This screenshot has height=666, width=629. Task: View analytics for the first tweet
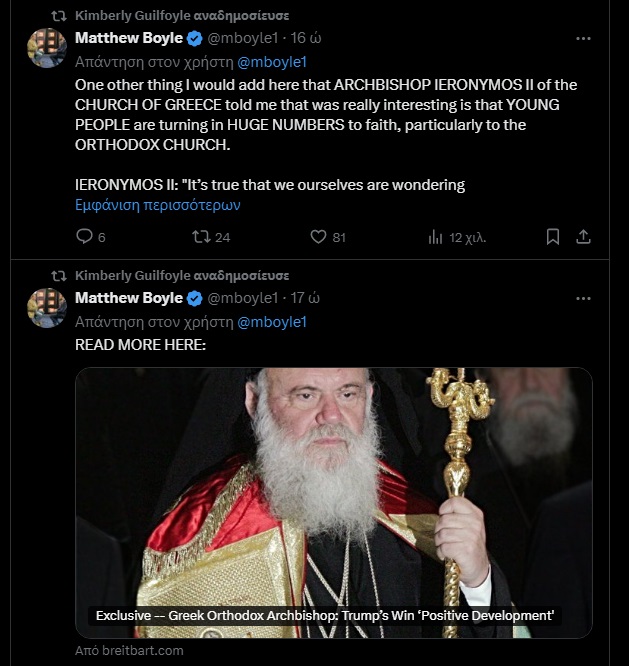(x=435, y=237)
